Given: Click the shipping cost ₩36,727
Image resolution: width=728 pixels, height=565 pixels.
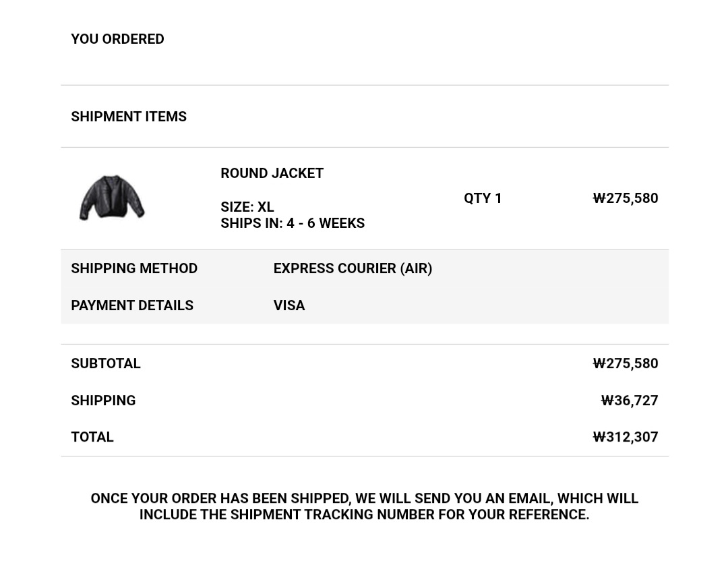Looking at the screenshot, I should point(629,400).
